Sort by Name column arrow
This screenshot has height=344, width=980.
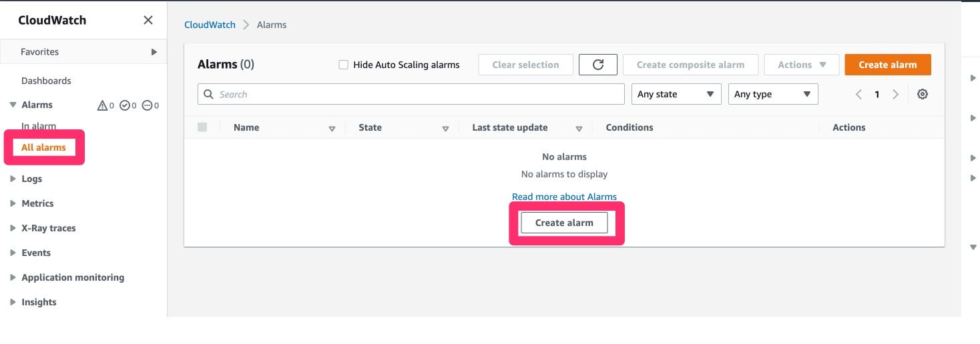pyautogui.click(x=332, y=129)
